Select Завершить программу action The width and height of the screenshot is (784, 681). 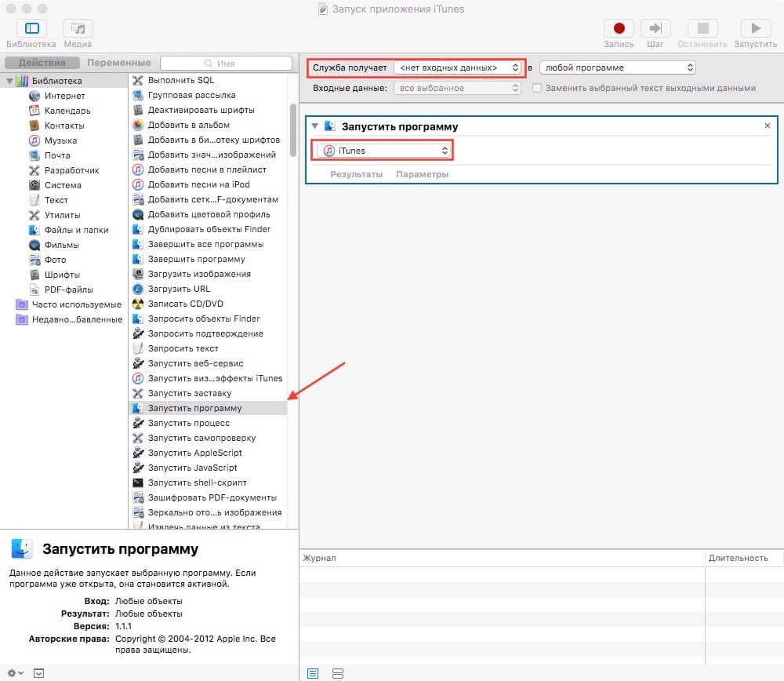click(x=208, y=259)
